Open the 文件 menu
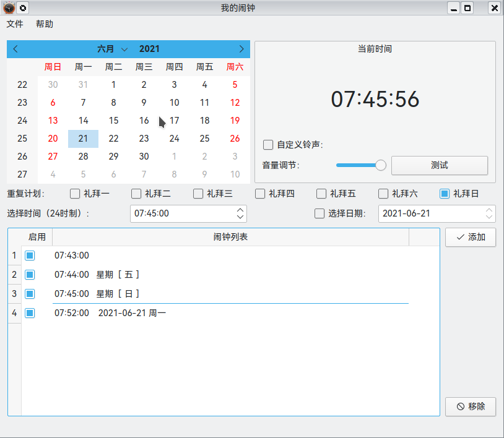The height and width of the screenshot is (438, 504). (x=15, y=24)
